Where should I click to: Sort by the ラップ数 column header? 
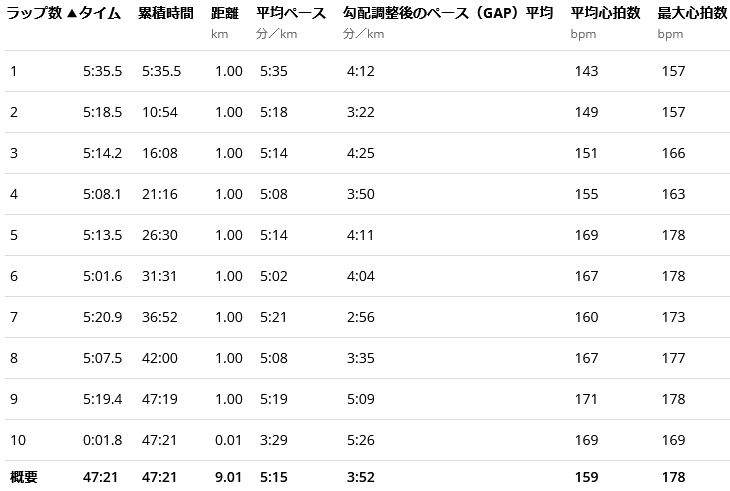pos(35,13)
